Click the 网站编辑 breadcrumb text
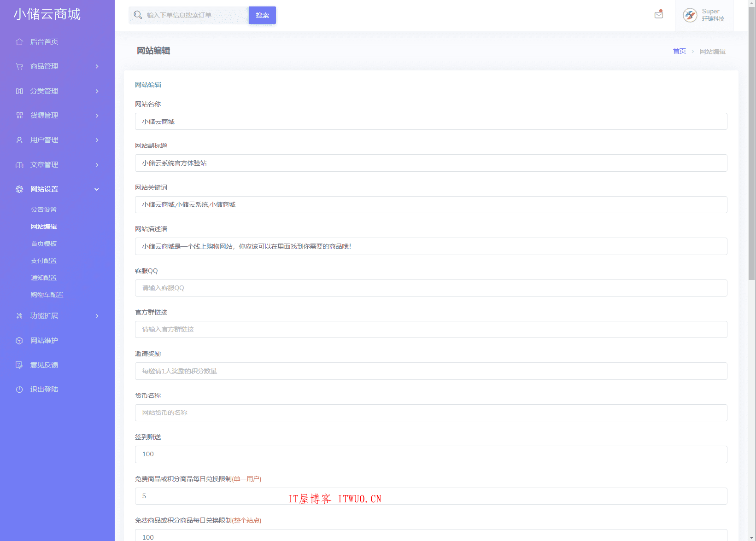 coord(712,51)
